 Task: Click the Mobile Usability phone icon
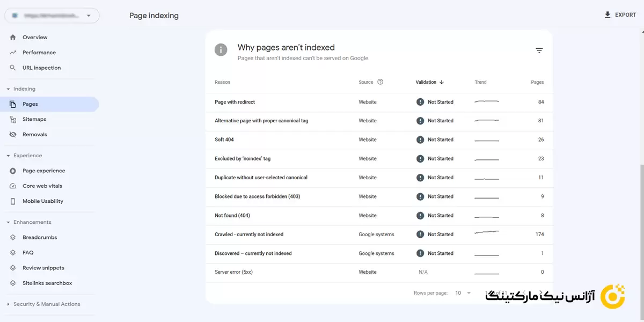click(x=13, y=201)
